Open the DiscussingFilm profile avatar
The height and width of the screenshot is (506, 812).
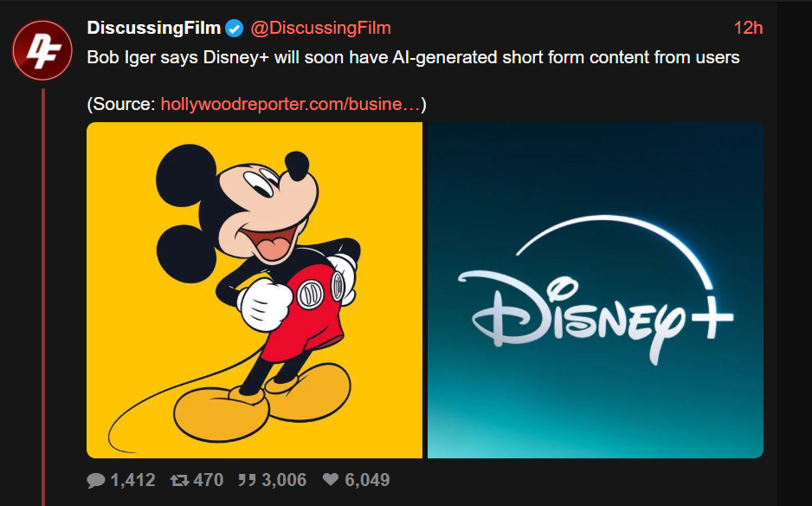point(42,50)
